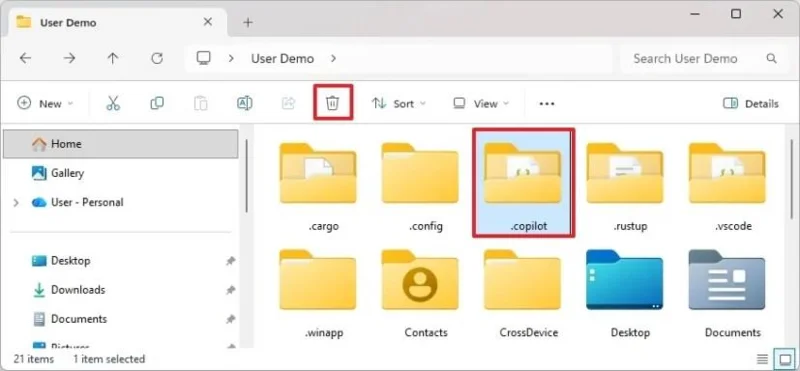Open the New dropdown menu
800x371 pixels.
45,104
